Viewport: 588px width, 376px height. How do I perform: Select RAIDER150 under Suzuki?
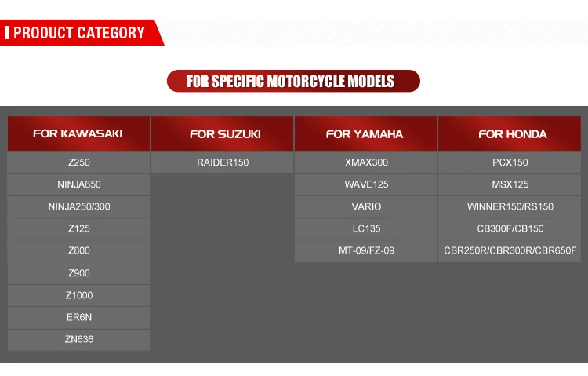click(222, 163)
